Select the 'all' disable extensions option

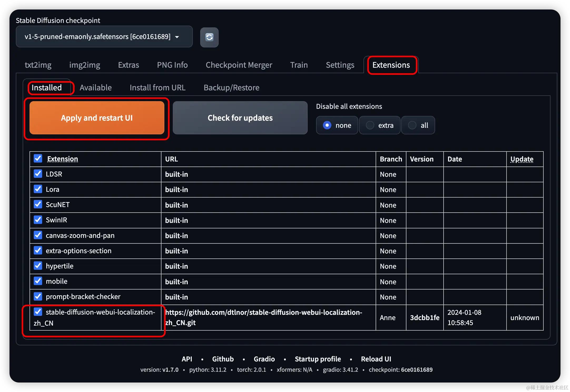coord(418,125)
